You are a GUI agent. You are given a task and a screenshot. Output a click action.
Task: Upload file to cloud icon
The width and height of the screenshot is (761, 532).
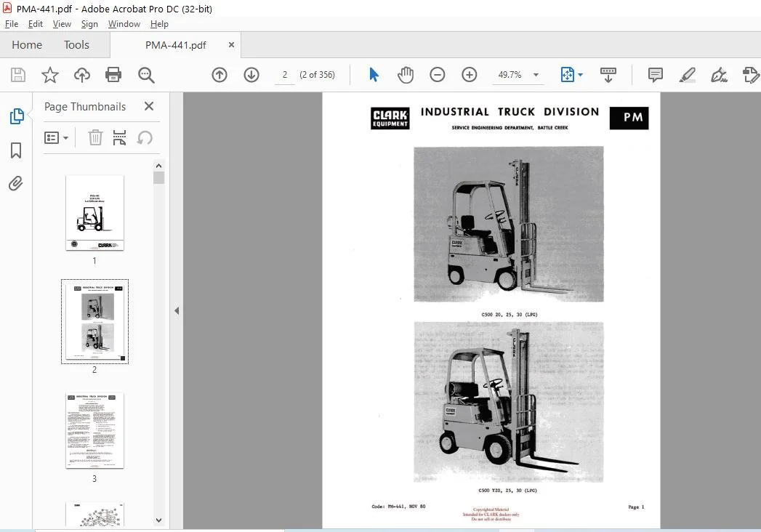click(82, 75)
